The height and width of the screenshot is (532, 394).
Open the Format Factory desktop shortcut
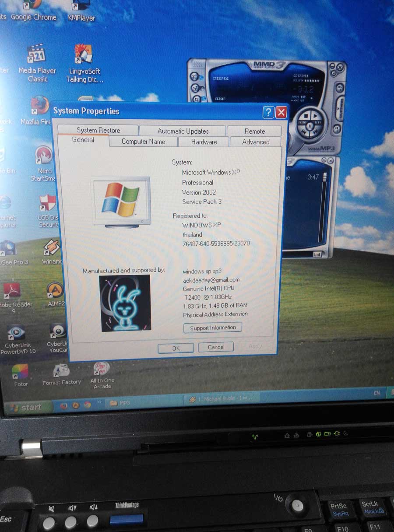click(x=62, y=375)
